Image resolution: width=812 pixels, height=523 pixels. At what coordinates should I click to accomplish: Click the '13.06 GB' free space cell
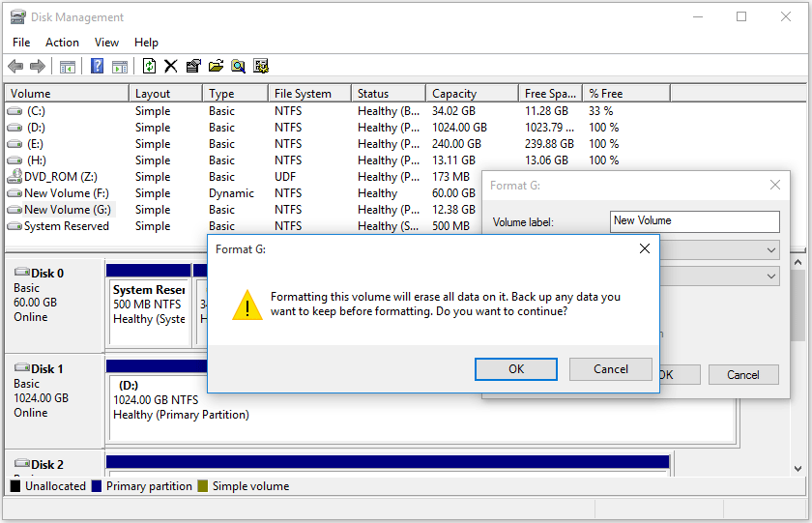pos(546,160)
